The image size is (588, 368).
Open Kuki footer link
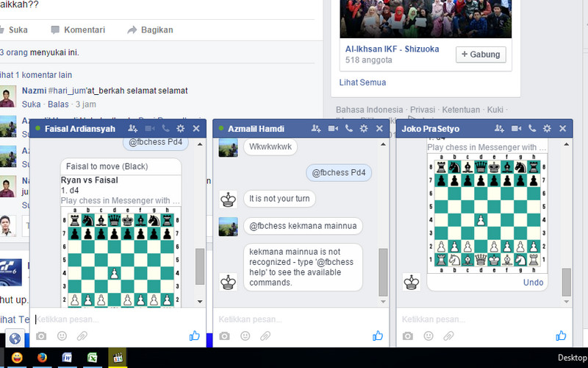pyautogui.click(x=495, y=110)
